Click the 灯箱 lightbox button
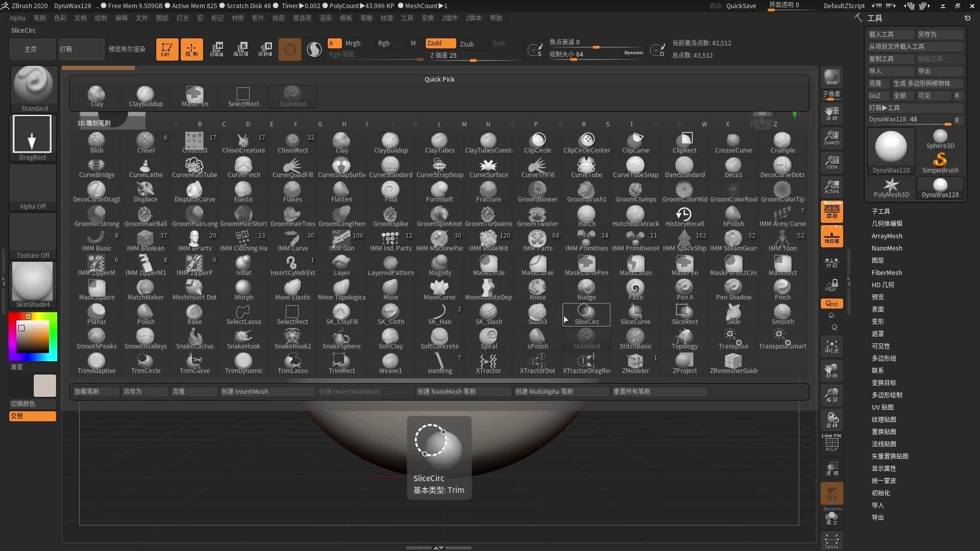The image size is (980, 551). coord(81,49)
